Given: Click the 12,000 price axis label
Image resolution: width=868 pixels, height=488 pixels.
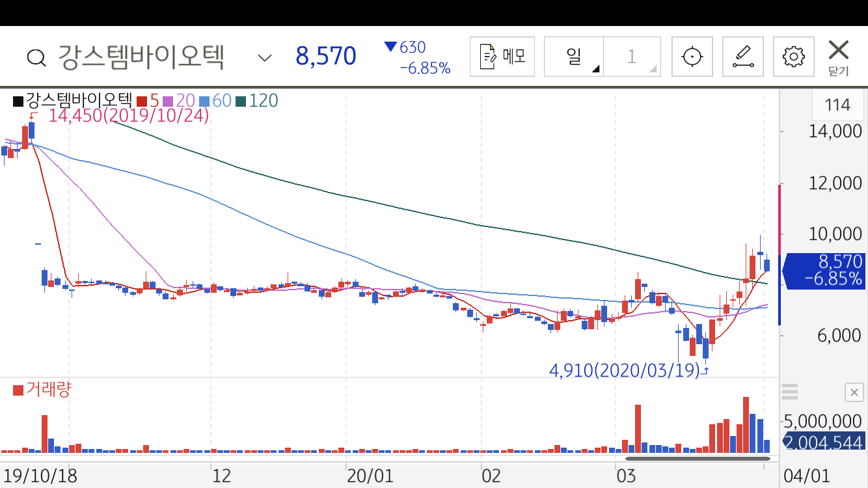Looking at the screenshot, I should coord(835,183).
